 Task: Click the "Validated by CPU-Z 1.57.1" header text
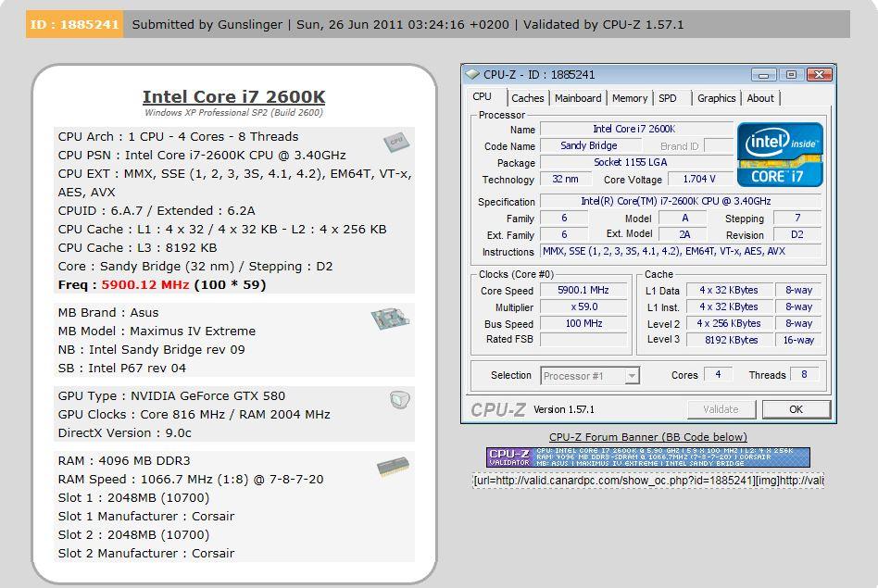coord(603,25)
